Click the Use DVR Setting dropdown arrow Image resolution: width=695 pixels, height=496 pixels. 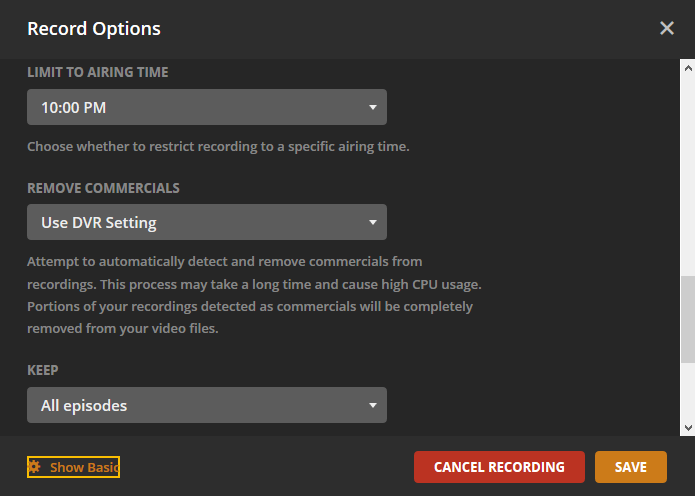coord(373,222)
